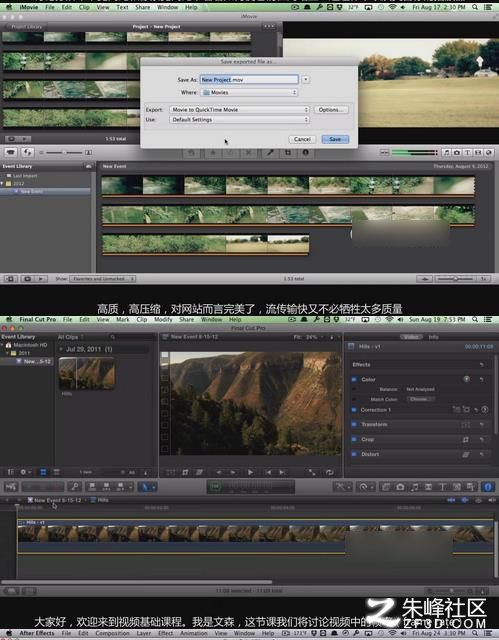Click the Wi-Fi icon in Final Cut menu bar
499x640 pixels.
point(390,320)
